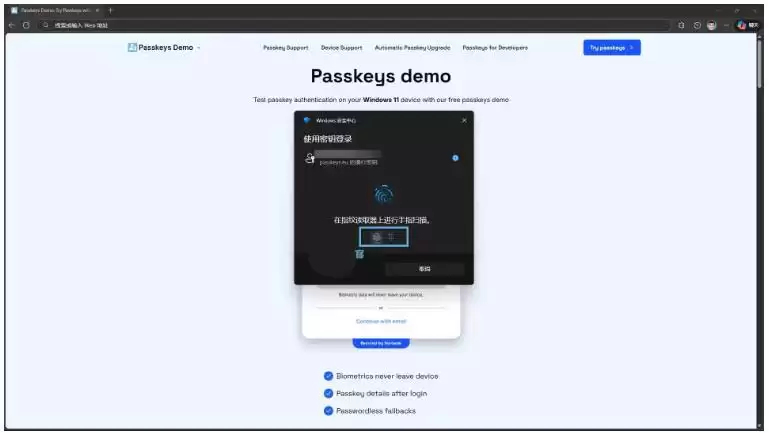Click the blue Try passkeys button
The width and height of the screenshot is (769, 433).
pyautogui.click(x=612, y=48)
